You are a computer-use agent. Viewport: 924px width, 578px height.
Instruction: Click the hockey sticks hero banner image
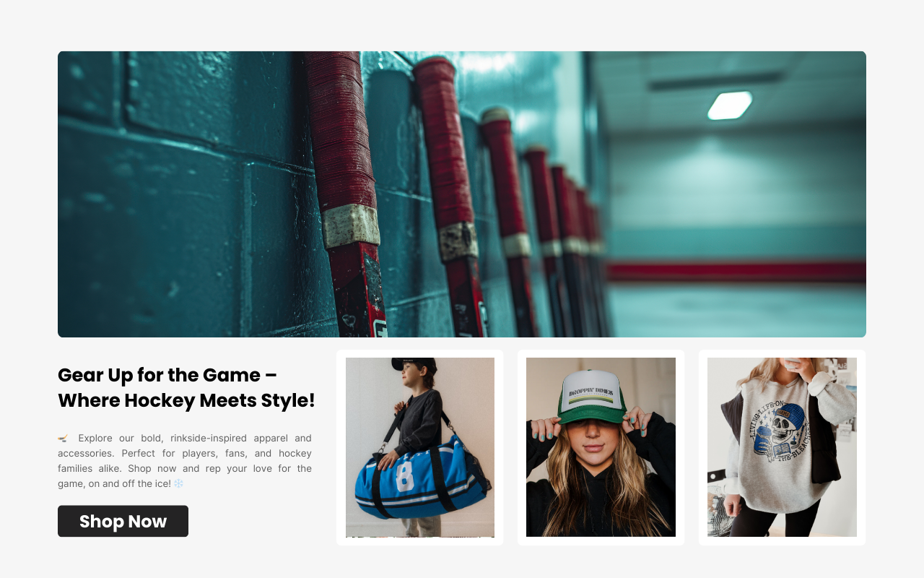(x=462, y=194)
